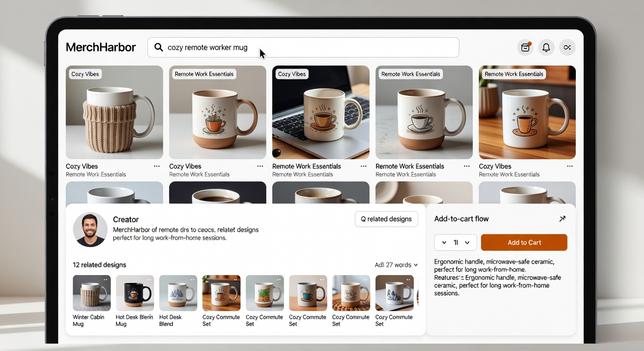Open 'Remote Work Essentials' title under the laptop mug
Image resolution: width=644 pixels, height=351 pixels.
(x=306, y=166)
